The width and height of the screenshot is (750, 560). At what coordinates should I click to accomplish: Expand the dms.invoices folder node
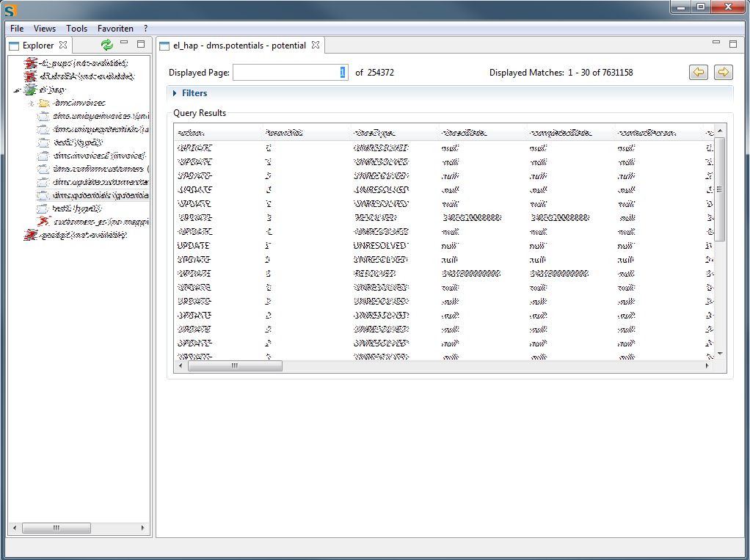click(31, 103)
